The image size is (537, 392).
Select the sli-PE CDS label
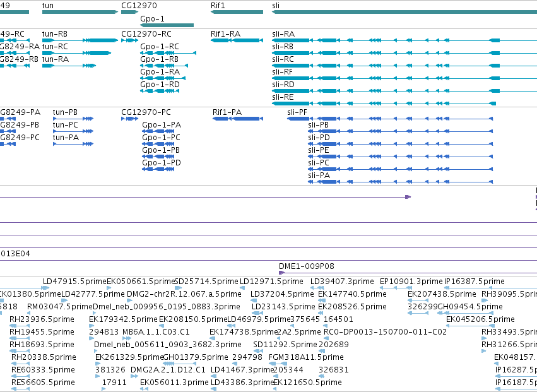tap(319, 150)
